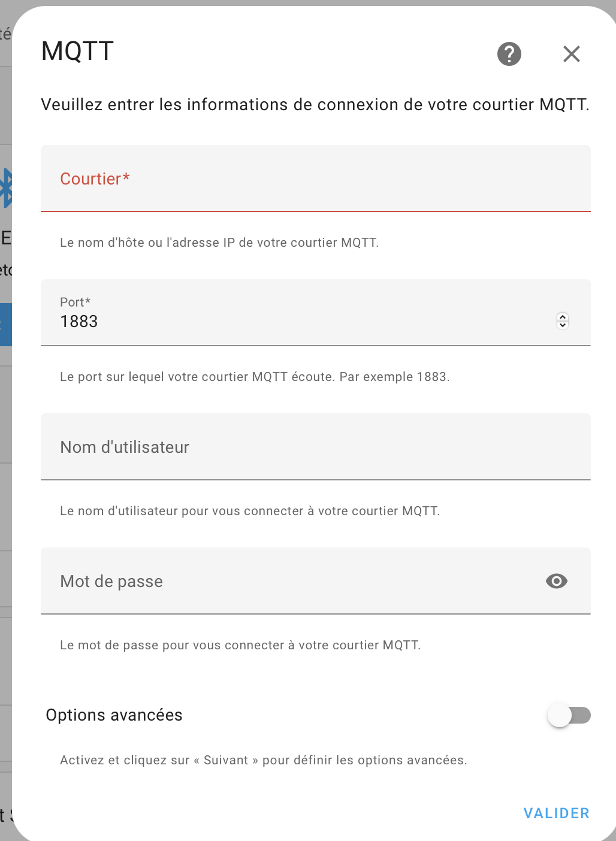Click the VALIDER button
Viewport: 616px width, 841px height.
[x=557, y=813]
